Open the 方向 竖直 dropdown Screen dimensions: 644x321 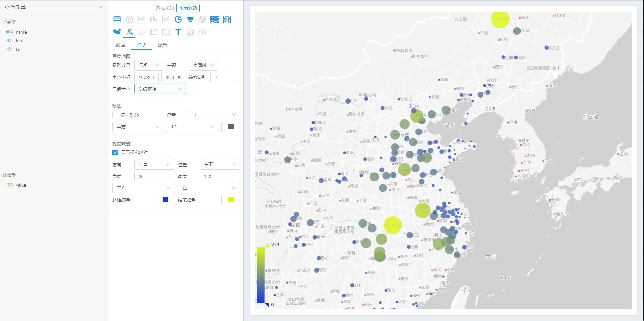[x=154, y=164]
